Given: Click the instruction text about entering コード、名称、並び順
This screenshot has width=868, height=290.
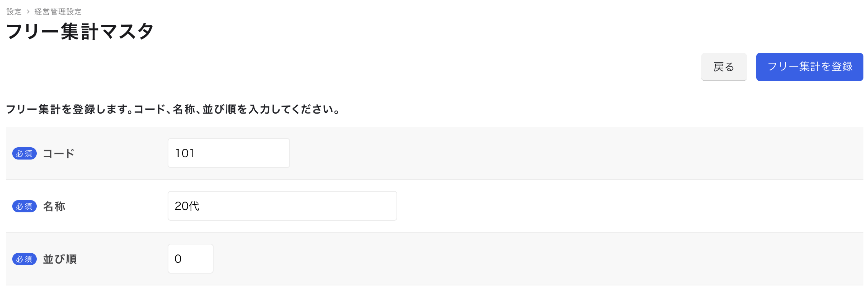Looking at the screenshot, I should pos(173,109).
